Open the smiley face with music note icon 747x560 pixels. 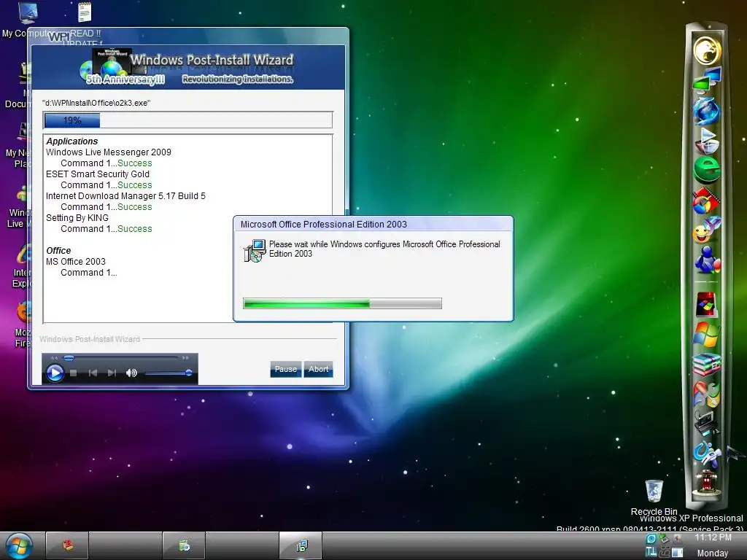pos(707,230)
